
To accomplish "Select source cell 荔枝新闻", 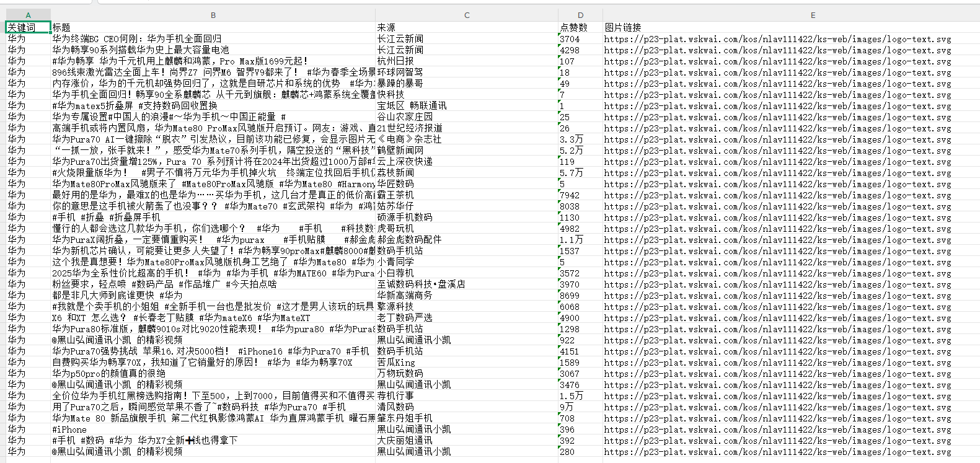I will click(467, 172).
